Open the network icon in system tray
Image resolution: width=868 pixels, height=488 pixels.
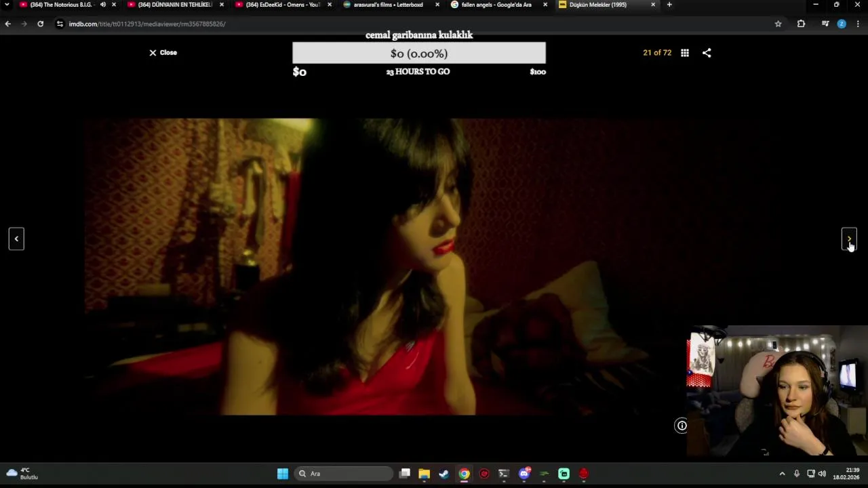coord(811,474)
